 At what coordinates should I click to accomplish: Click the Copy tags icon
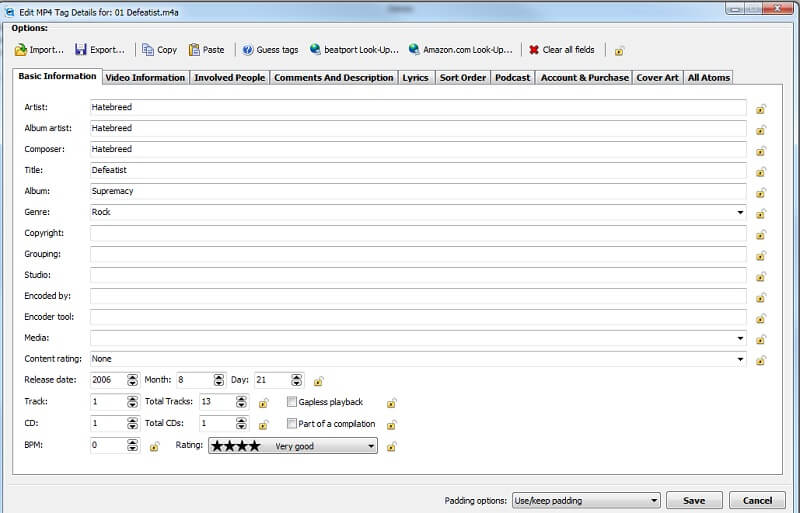coord(148,49)
